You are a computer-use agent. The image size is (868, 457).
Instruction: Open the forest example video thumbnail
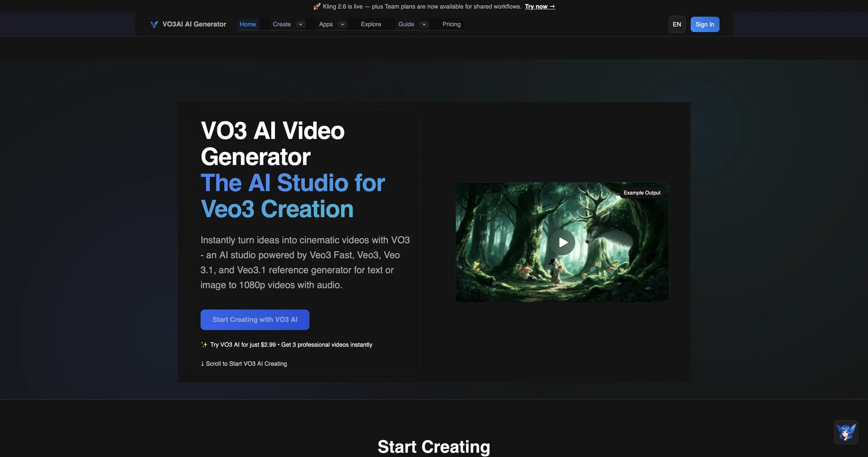pyautogui.click(x=562, y=242)
